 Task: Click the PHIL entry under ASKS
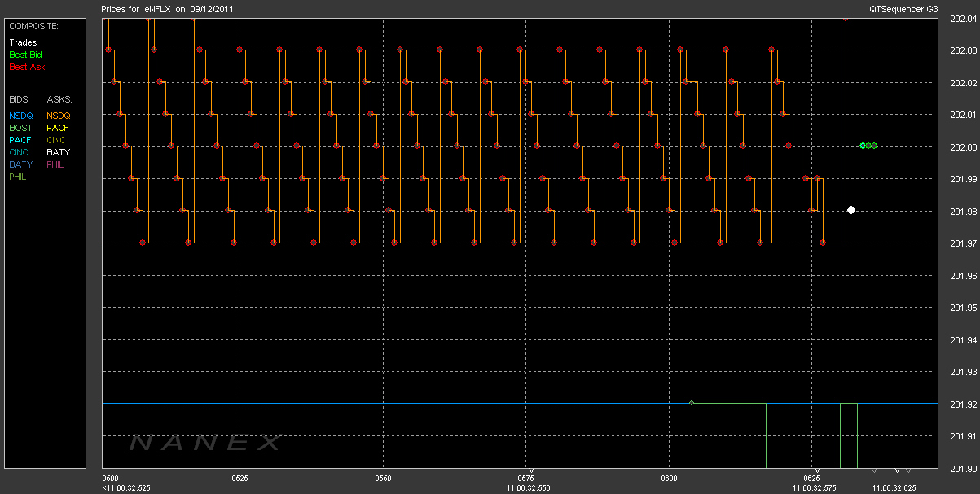click(x=57, y=164)
